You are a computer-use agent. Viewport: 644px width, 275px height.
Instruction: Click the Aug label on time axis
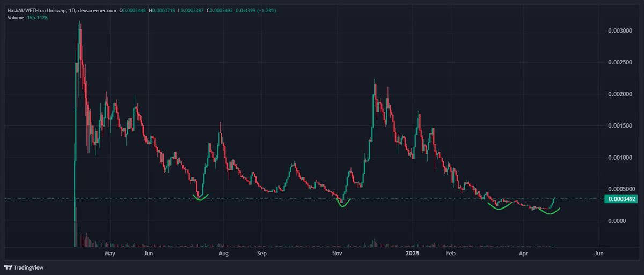click(224, 252)
